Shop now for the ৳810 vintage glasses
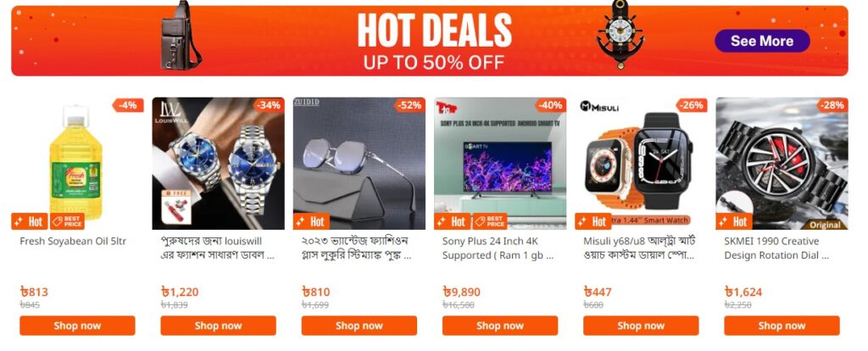Screen dimensions: 868x351 pyautogui.click(x=359, y=326)
